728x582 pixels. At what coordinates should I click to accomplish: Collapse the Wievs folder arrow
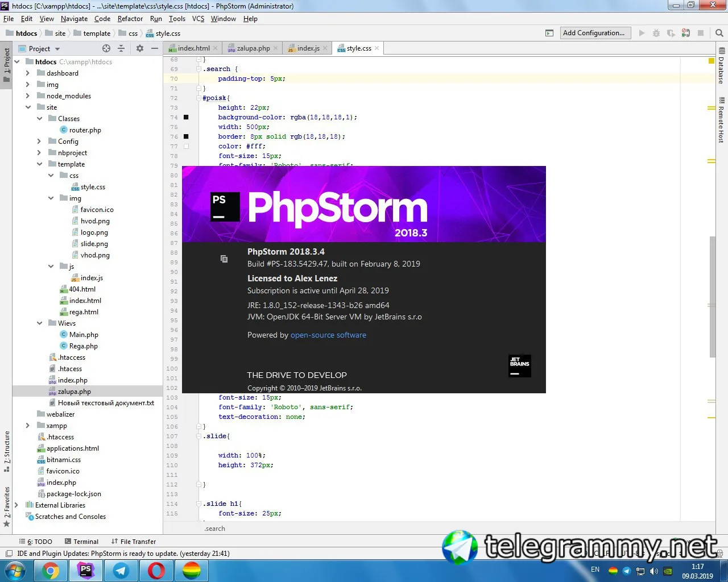(39, 323)
